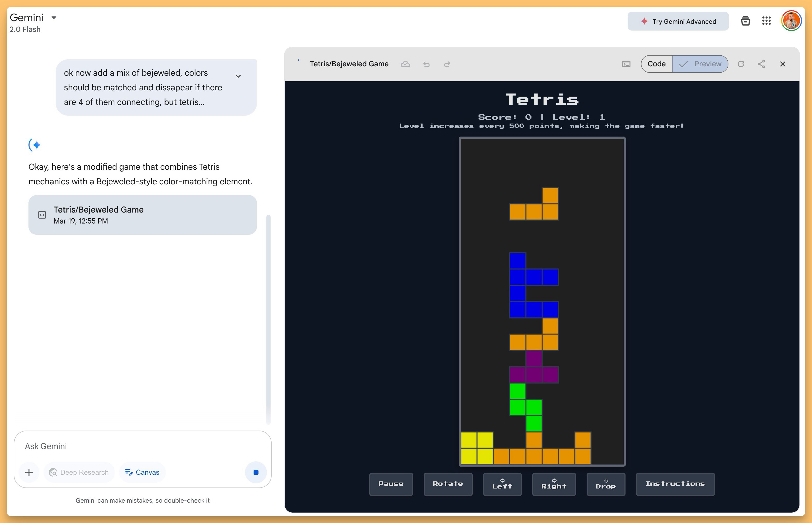The width and height of the screenshot is (812, 523).
Task: Click the Tetris game board canvas
Action: click(x=542, y=301)
